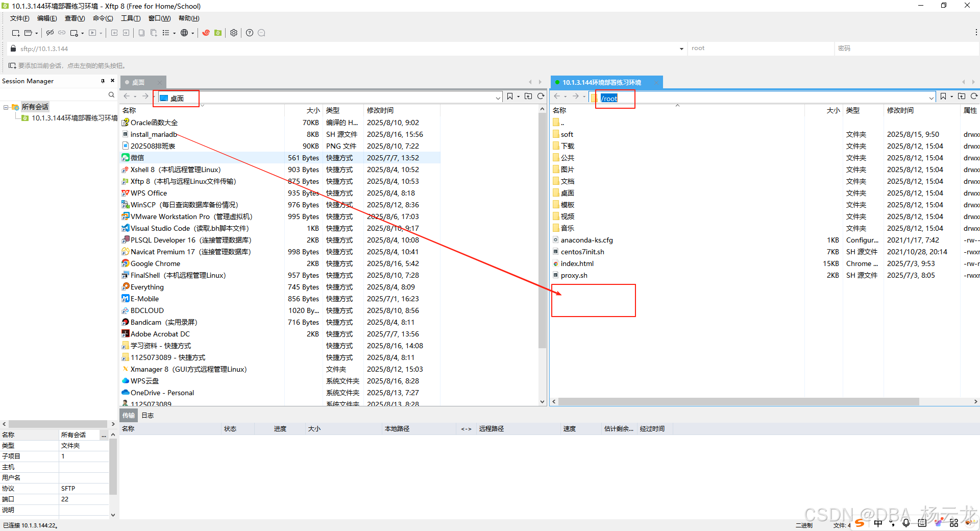Image resolution: width=980 pixels, height=531 pixels.
Task: Click the search icon in Session Manager
Action: (x=111, y=95)
